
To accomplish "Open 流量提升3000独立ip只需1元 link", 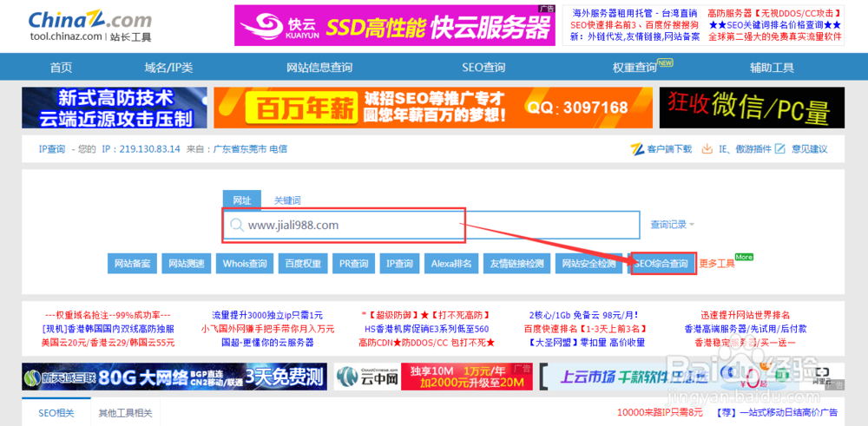I will (x=267, y=315).
